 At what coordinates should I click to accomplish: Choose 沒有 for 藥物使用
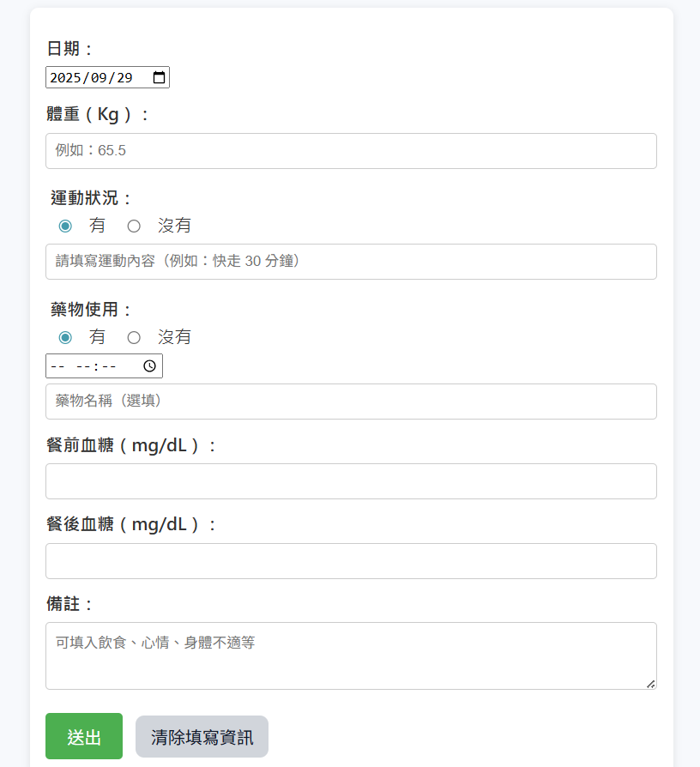tap(134, 337)
